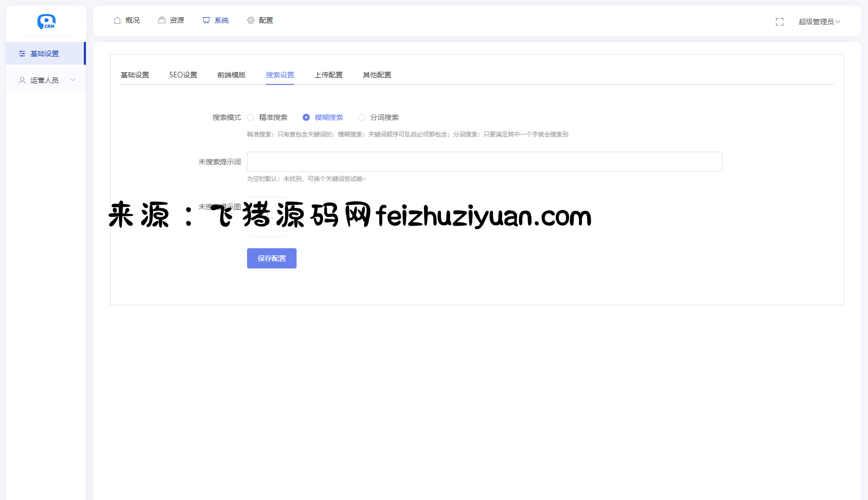
Task: Click the user icon beside 运营人员
Action: [22, 80]
